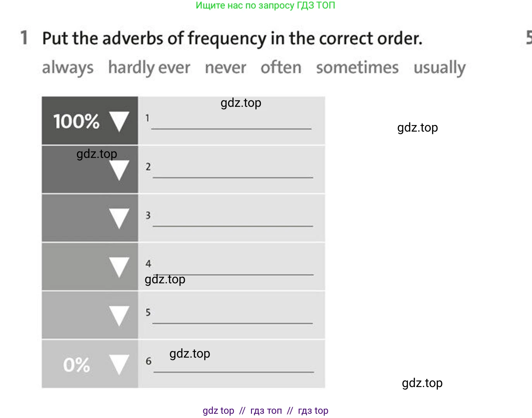Viewport: 532px width, 418px height.
Task: Select the word 'often'
Action: point(281,67)
